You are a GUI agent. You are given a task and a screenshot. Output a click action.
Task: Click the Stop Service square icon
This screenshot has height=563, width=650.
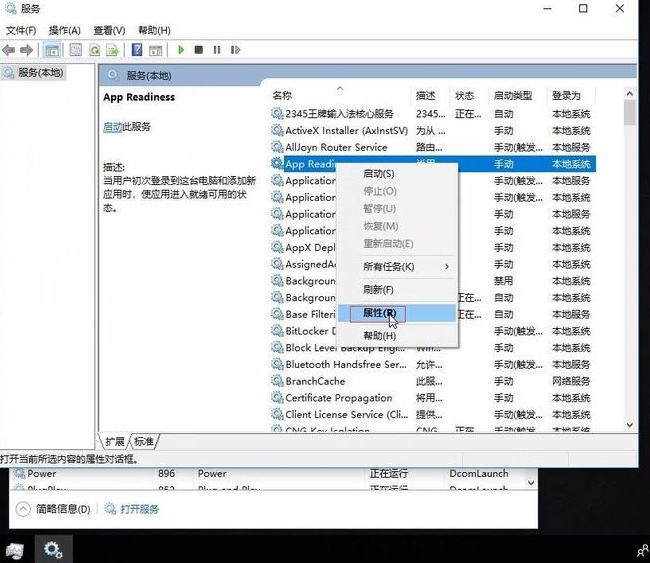(199, 50)
